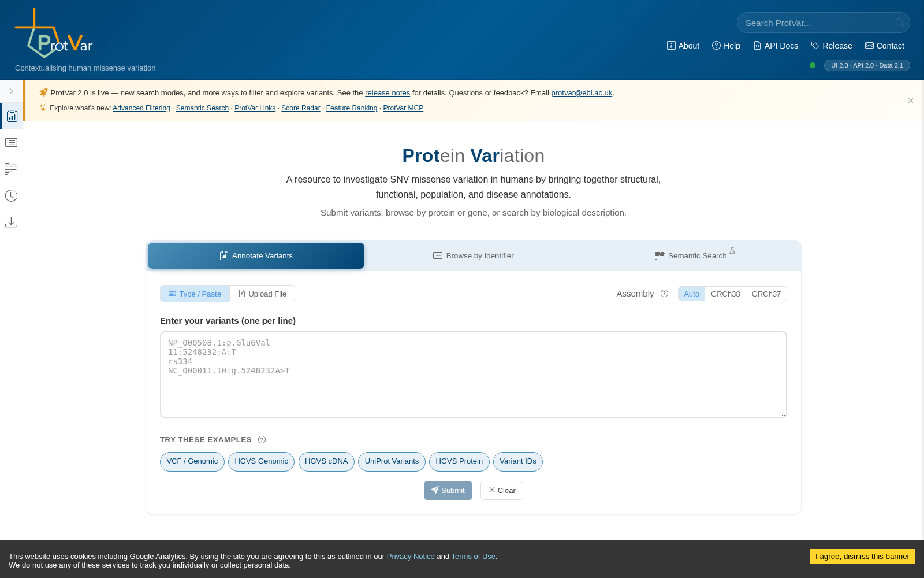The height and width of the screenshot is (578, 924).
Task: Click the ProtVar logo
Action: click(x=54, y=34)
